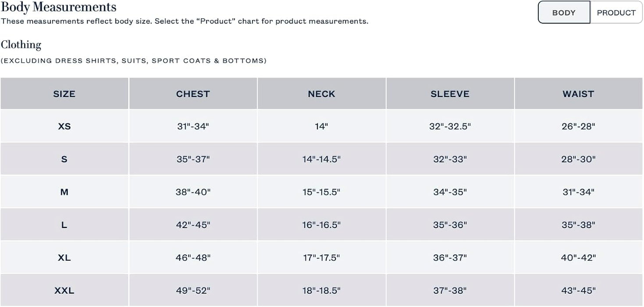Click the XL sleeve measurement 36"-37"
The image size is (644, 307).
click(450, 258)
